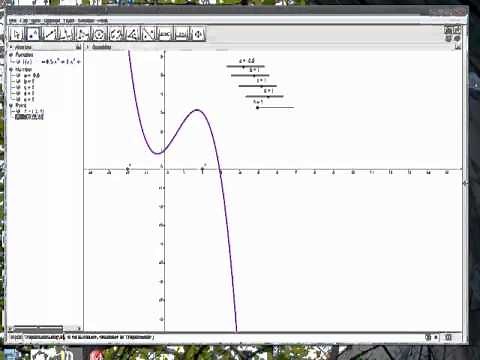Image resolution: width=480 pixels, height=360 pixels.
Task: Click the point on x-axis near -2
Action: (128, 169)
